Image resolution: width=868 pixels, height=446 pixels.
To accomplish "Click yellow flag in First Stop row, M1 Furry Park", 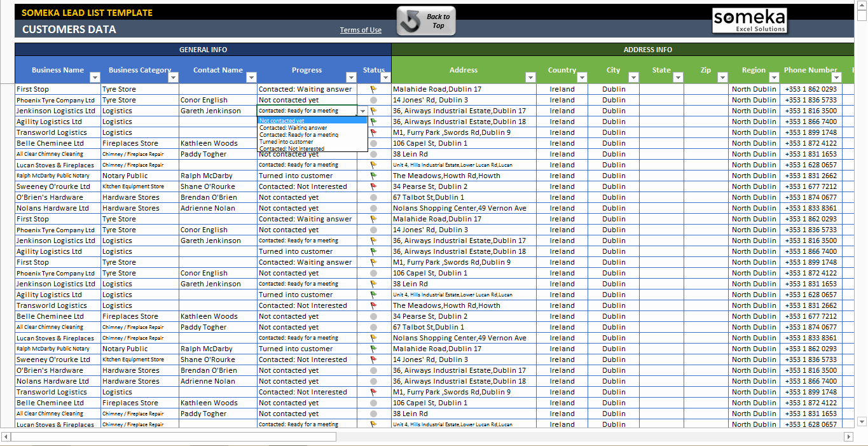I will point(374,262).
